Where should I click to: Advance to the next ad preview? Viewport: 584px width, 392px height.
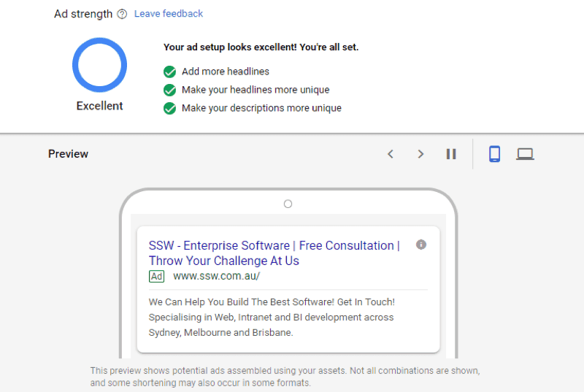[420, 154]
